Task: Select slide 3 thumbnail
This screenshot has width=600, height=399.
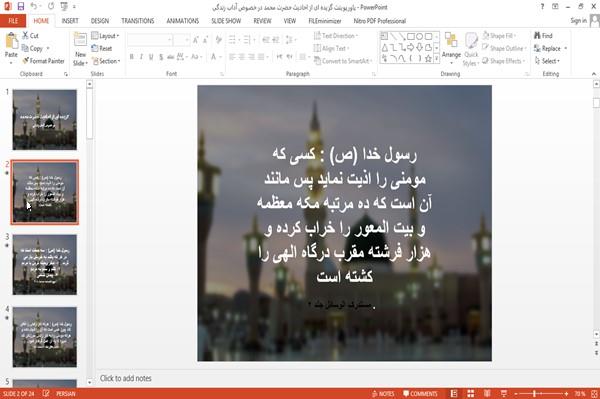Action: [45, 265]
